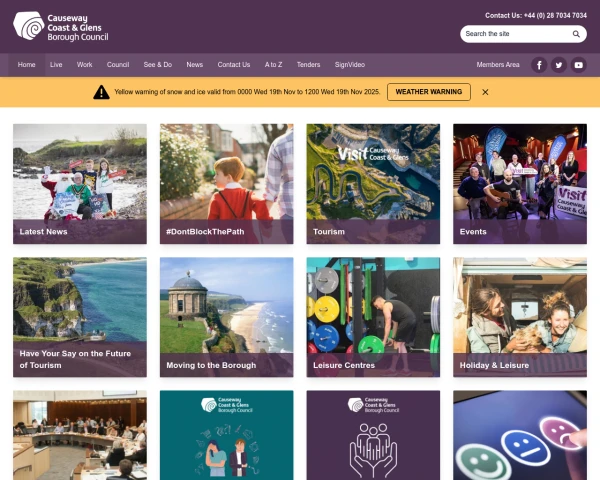Screen dimensions: 600x480
Task: Open the Moving to the Borough tile
Action: pos(227,317)
